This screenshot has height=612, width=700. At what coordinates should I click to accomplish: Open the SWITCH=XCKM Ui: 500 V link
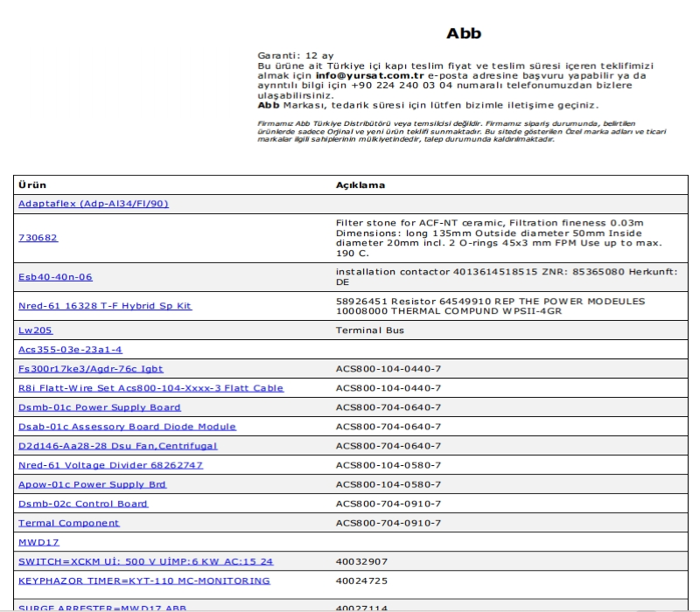click(x=145, y=561)
